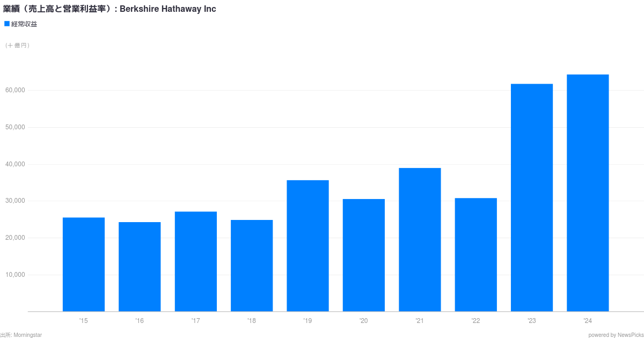The width and height of the screenshot is (644, 338).
Task: Click the 10,000 y-axis label
Action: coord(15,275)
